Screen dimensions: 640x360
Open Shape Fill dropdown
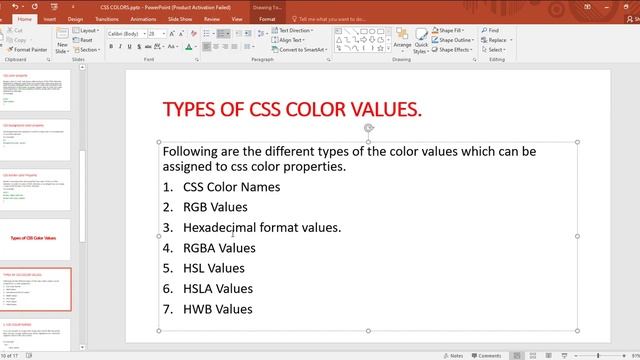pyautogui.click(x=448, y=30)
